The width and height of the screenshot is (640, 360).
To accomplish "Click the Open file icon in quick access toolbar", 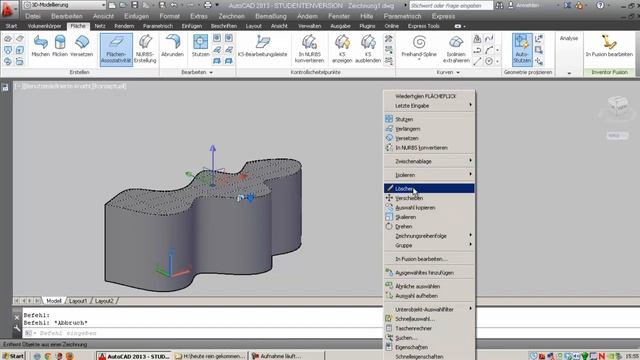I will pos(123,5).
